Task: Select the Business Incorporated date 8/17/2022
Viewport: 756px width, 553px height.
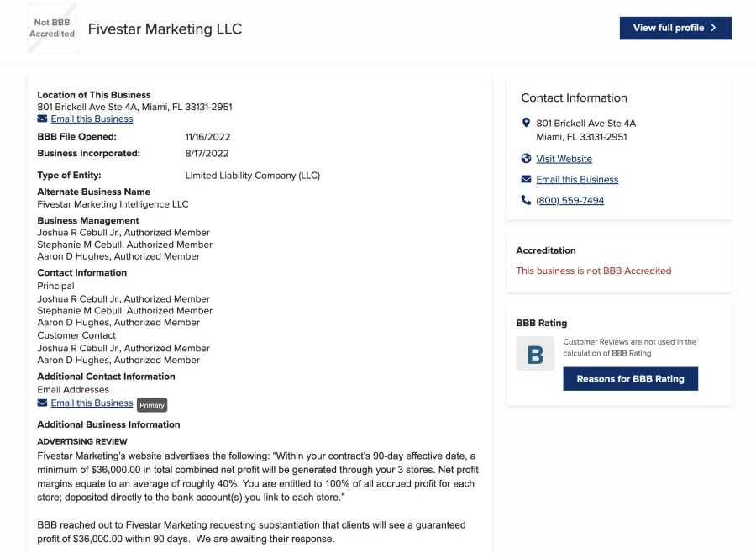Action: point(207,154)
